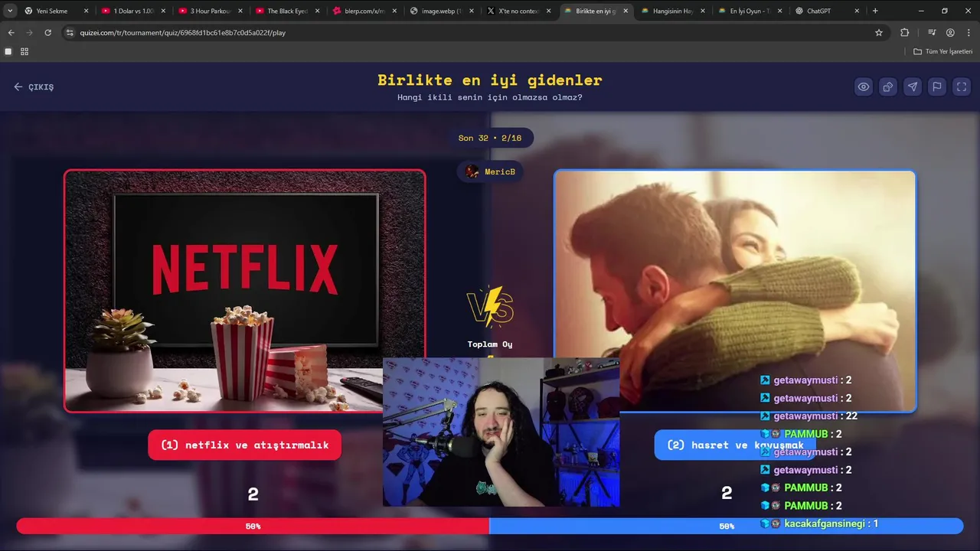980x551 pixels.
Task: Vote for (1) netflix ve atıştırmalık
Action: (245, 445)
